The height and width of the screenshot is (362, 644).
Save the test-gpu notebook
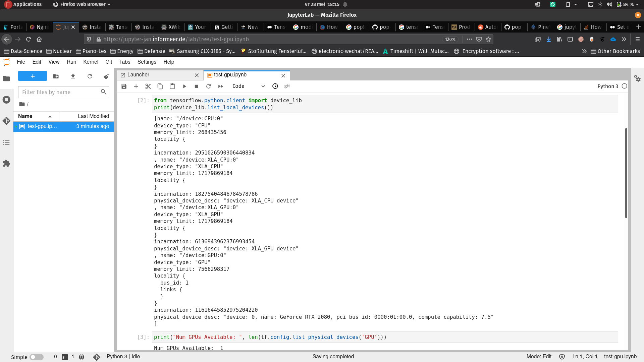(124, 86)
